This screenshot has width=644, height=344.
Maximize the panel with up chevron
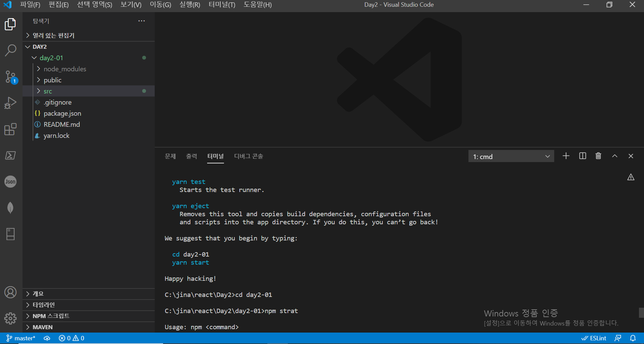[x=615, y=156]
